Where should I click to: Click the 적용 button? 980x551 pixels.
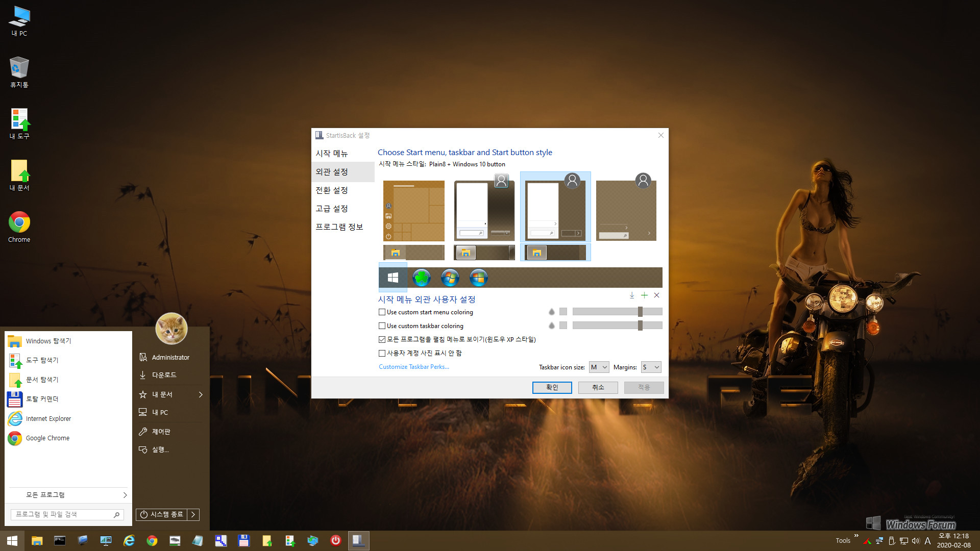coord(644,388)
